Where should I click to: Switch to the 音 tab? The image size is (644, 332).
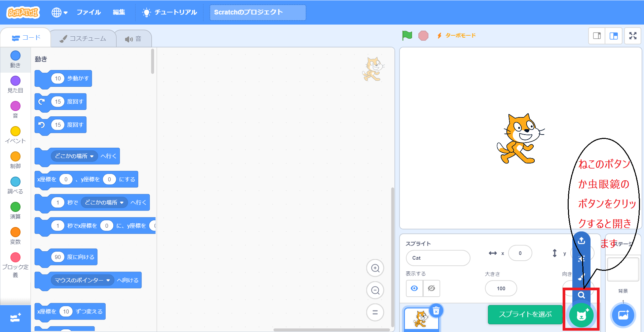click(x=133, y=39)
